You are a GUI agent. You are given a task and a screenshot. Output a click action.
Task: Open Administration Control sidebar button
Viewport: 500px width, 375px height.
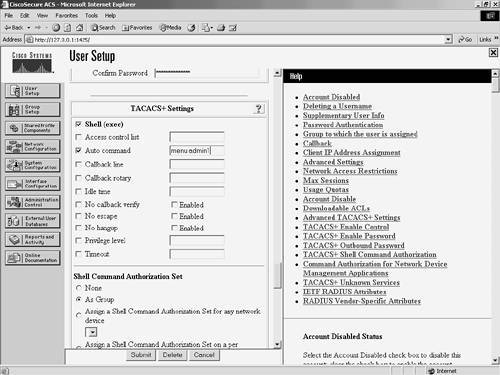[33, 202]
